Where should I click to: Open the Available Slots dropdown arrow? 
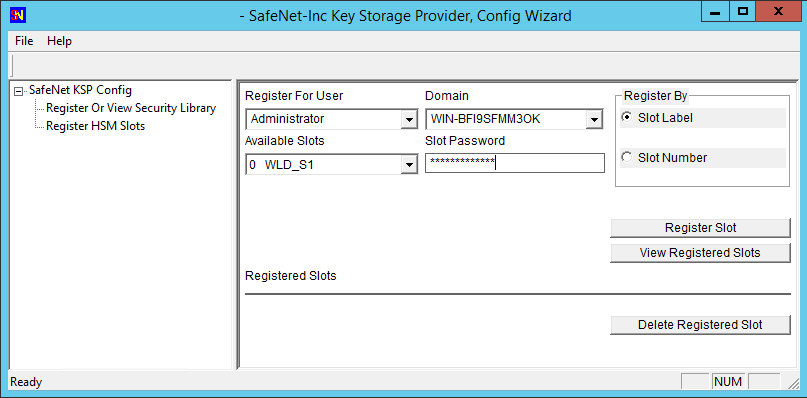click(409, 165)
